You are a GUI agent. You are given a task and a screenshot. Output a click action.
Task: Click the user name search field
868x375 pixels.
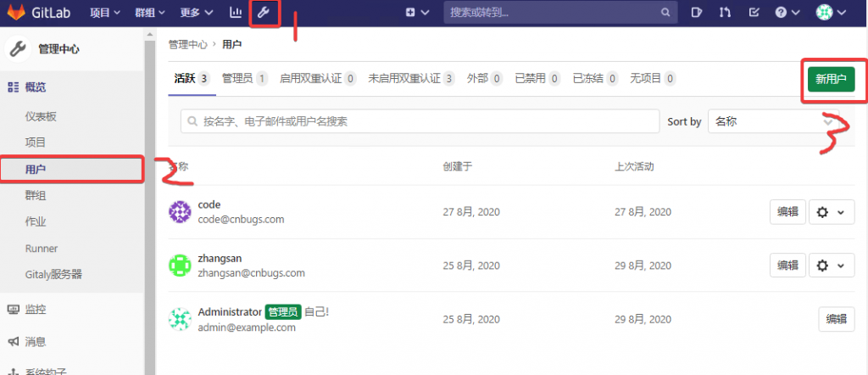click(420, 121)
